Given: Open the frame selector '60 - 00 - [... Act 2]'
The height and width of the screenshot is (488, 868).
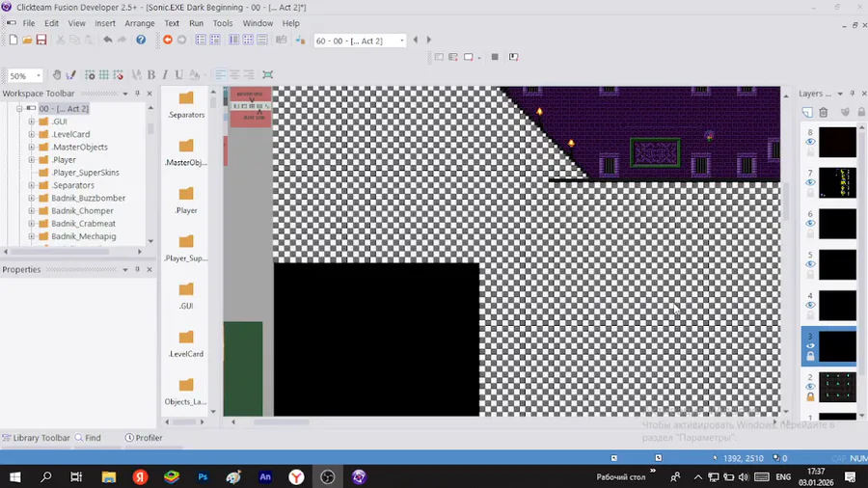Looking at the screenshot, I should tap(360, 41).
